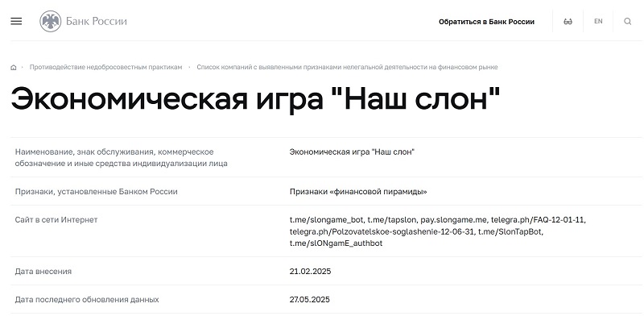Click the page heading Экономическая игра "Наш слон"

coord(255,98)
